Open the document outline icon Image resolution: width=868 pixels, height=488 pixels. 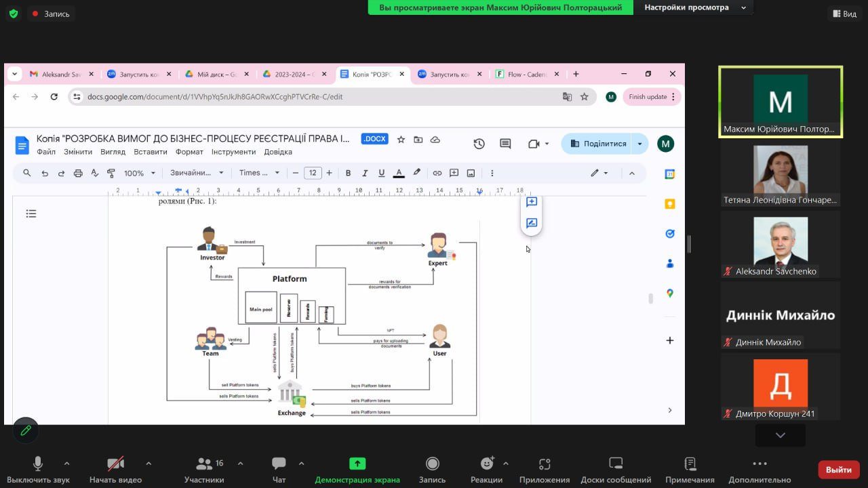31,213
